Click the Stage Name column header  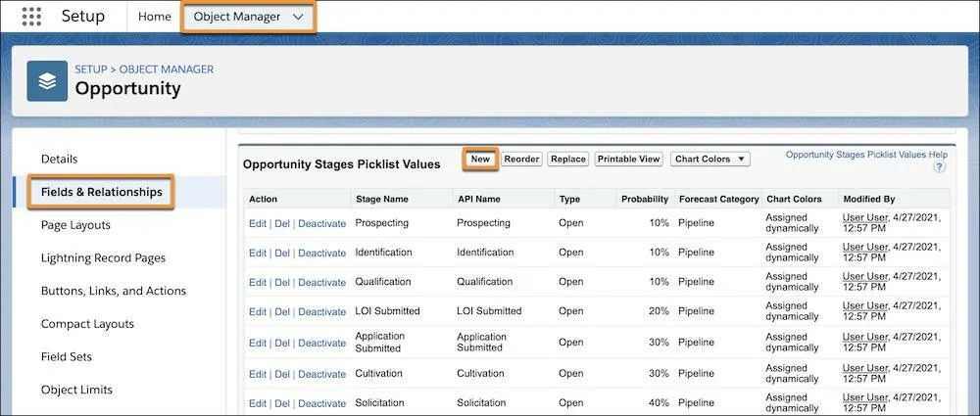tap(382, 200)
